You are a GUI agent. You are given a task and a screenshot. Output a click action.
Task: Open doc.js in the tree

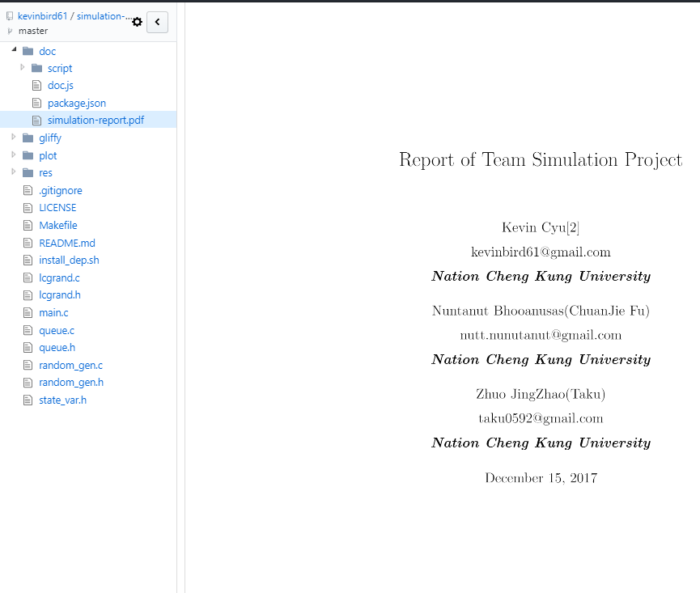coord(60,85)
